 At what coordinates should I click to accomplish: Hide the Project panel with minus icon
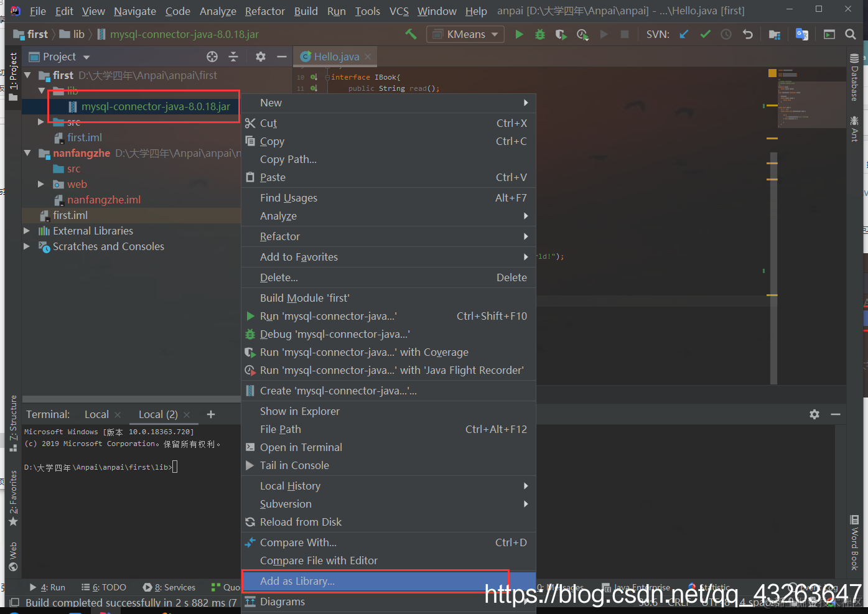pos(282,57)
